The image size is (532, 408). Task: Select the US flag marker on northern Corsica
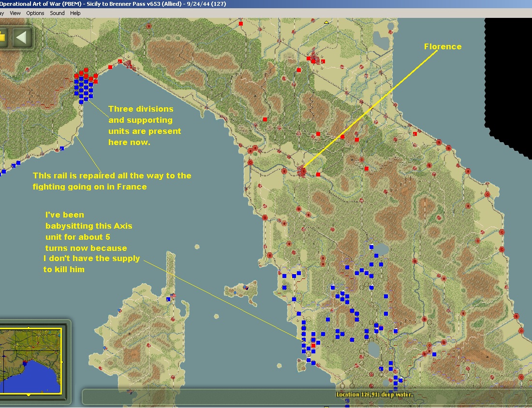coord(173,296)
